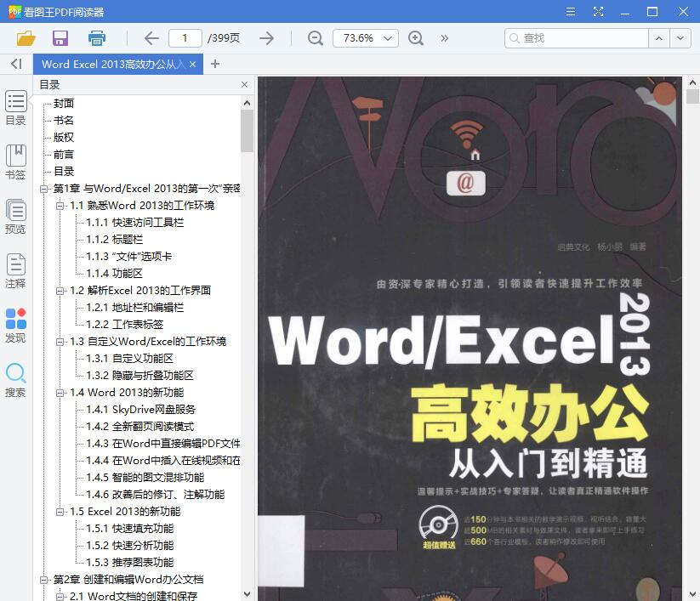Add a new tab with plus button

[x=214, y=65]
